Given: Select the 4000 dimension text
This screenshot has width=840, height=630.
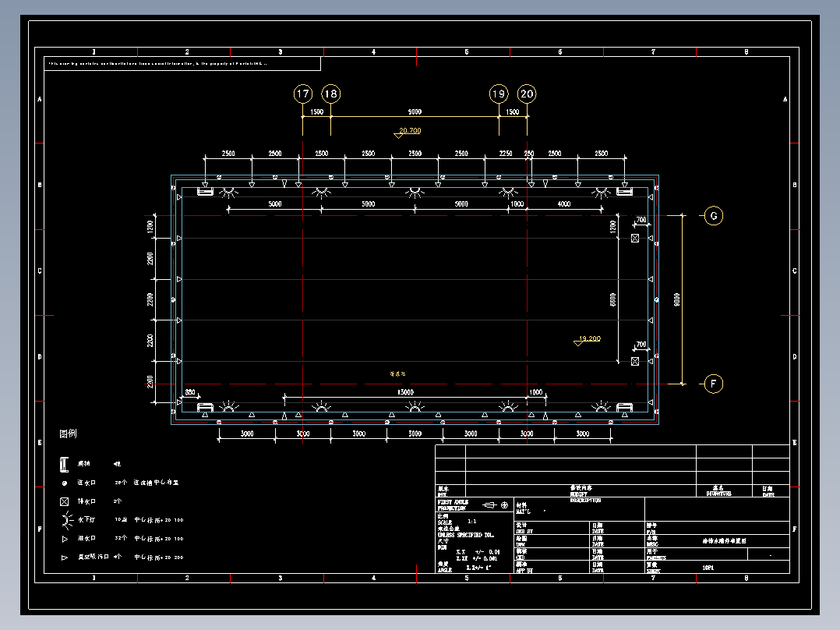Looking at the screenshot, I should [563, 204].
